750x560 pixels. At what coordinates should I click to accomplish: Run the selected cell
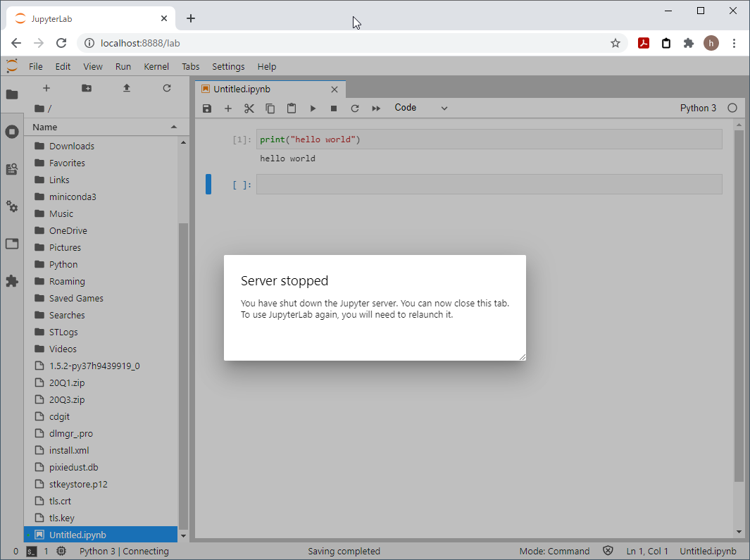pyautogui.click(x=313, y=108)
